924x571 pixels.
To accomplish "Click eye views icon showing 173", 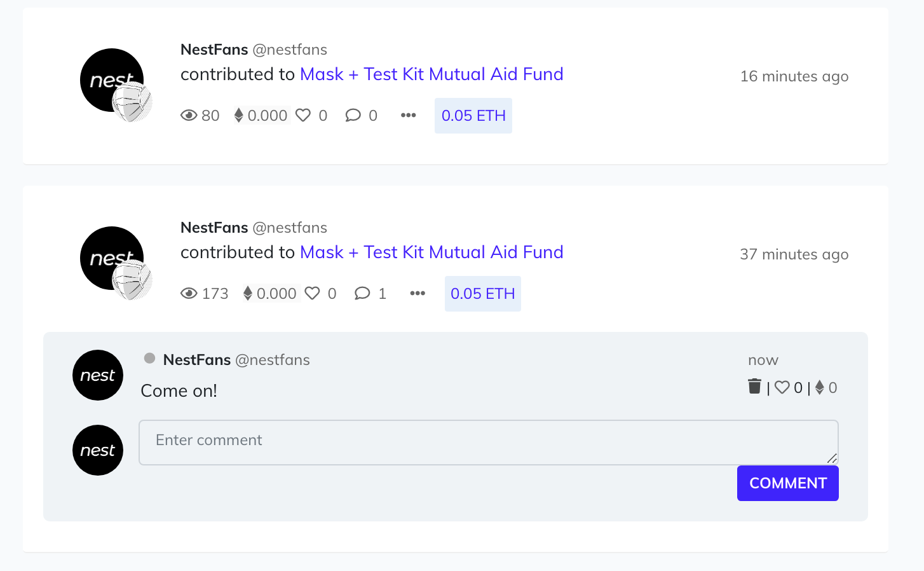I will [189, 293].
